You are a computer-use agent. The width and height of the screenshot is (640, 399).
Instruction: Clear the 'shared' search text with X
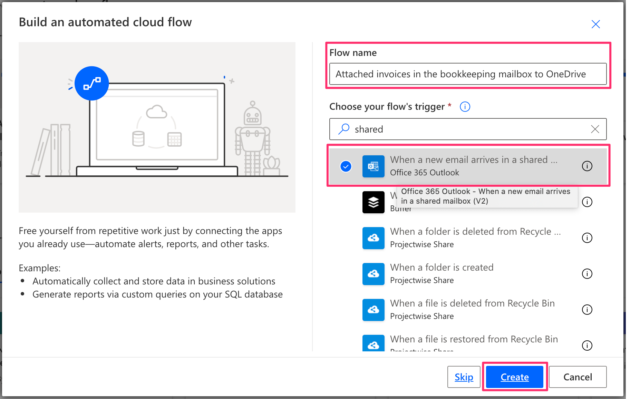595,129
